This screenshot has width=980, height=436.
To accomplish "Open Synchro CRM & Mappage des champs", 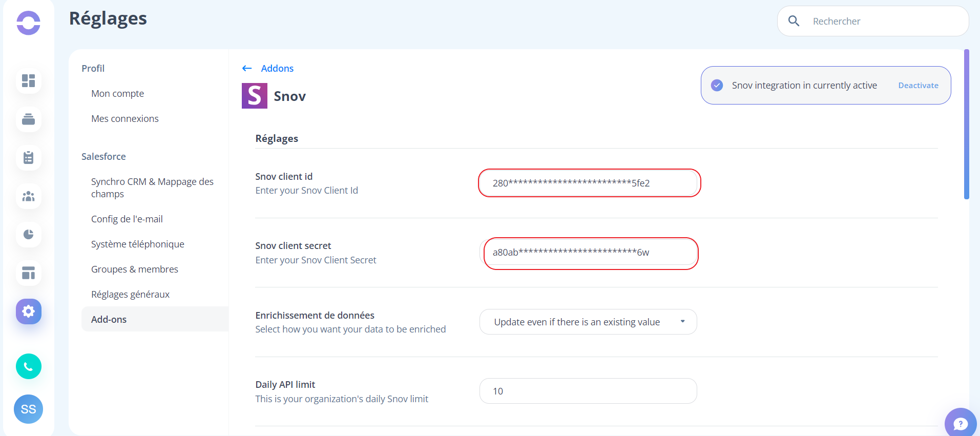I will [152, 188].
